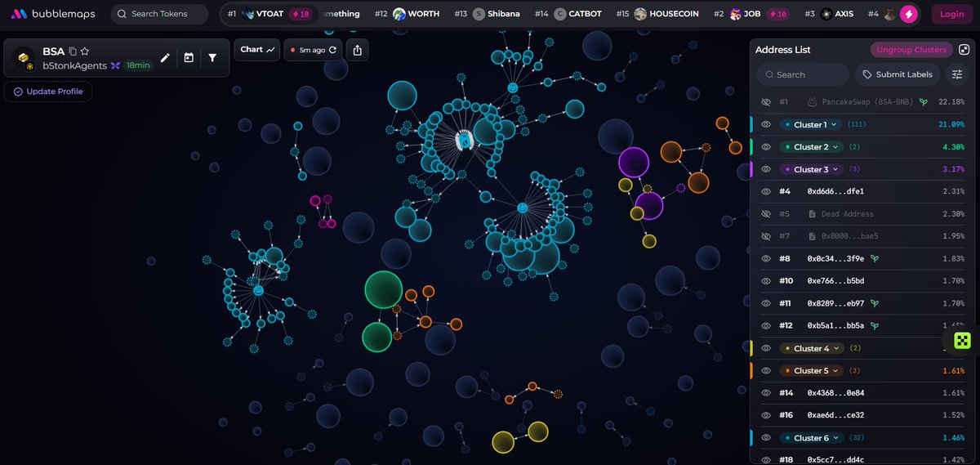Hide address #4 0xd6d6...dfe1
Viewport: 980px width, 465px height.
pyautogui.click(x=766, y=191)
